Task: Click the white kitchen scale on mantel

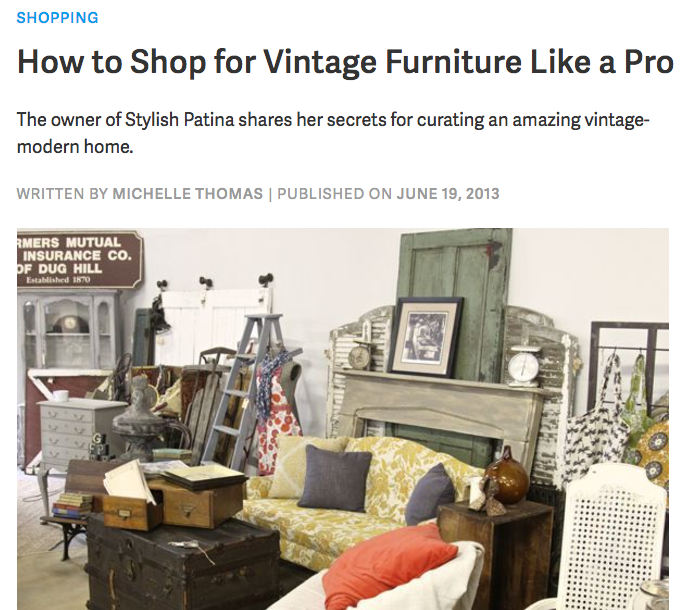Action: coord(523,367)
